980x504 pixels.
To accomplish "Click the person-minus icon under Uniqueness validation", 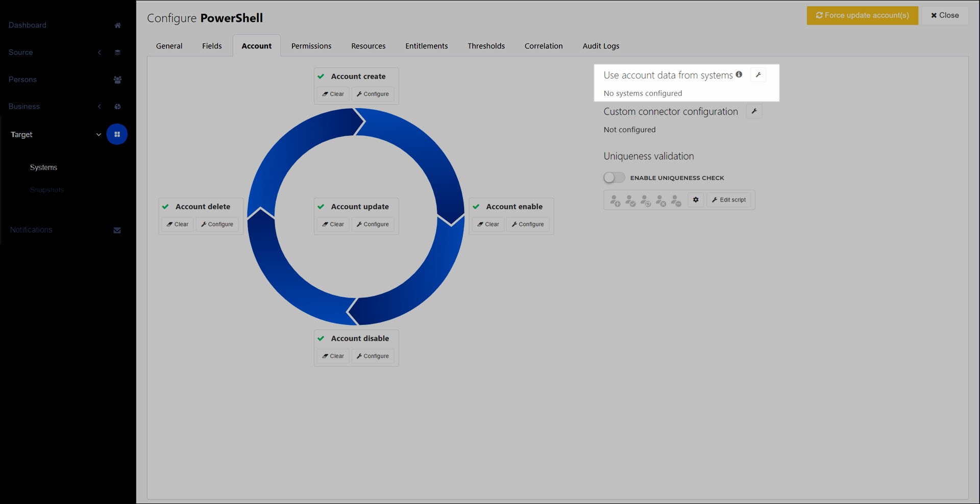I will pyautogui.click(x=676, y=200).
